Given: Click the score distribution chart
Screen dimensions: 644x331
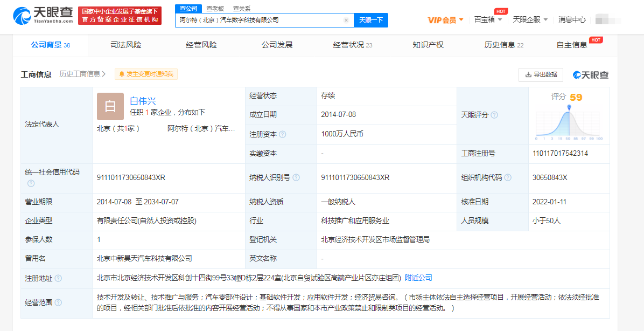Looking at the screenshot, I should [569, 122].
